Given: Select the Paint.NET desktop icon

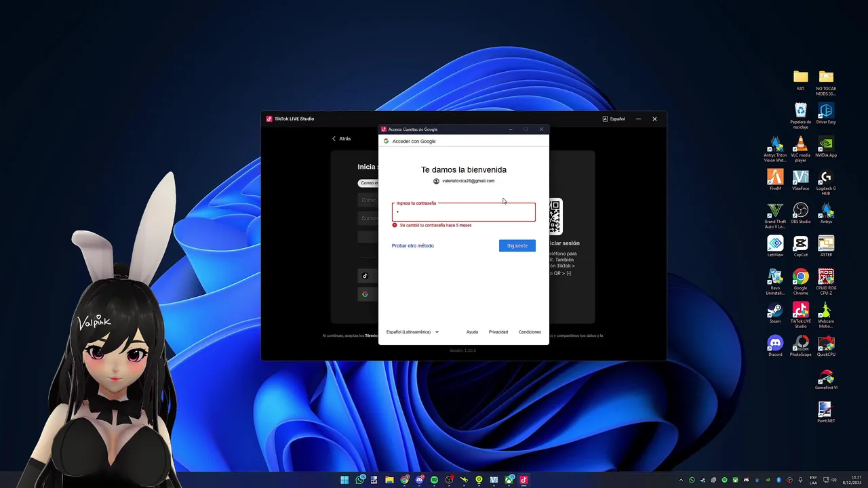Looking at the screenshot, I should (826, 412).
